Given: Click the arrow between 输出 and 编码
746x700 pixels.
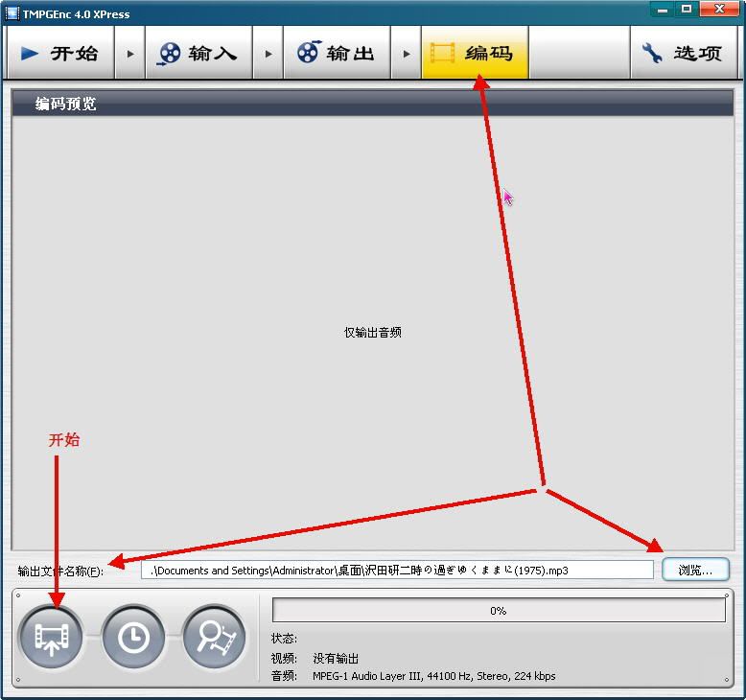Looking at the screenshot, I should click(407, 54).
